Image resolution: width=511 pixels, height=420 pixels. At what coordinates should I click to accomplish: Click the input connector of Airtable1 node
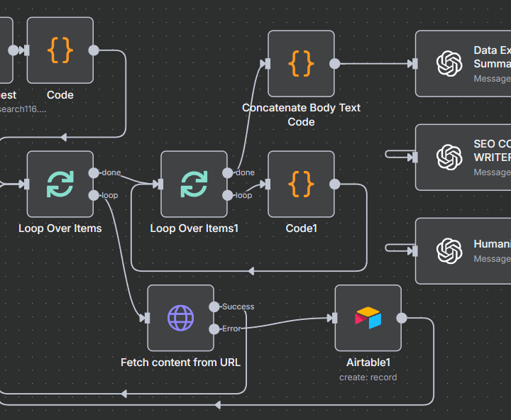click(335, 318)
